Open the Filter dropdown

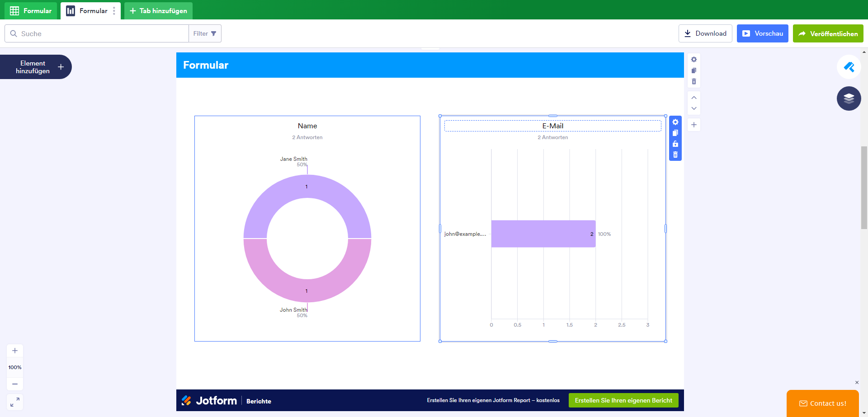point(205,33)
